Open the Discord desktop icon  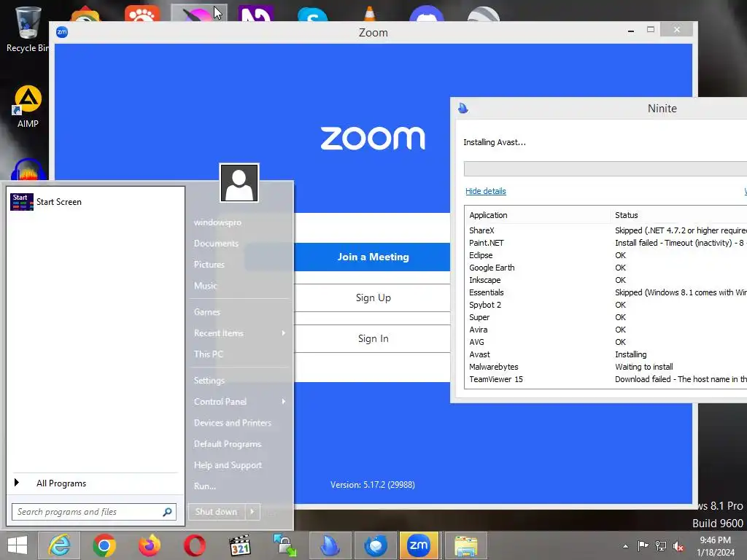pos(426,14)
